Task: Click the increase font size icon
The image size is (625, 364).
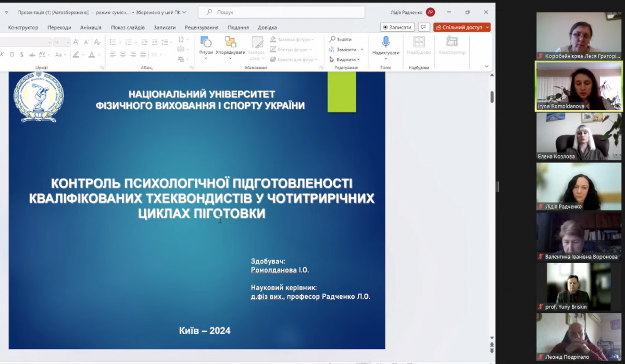Action: click(x=77, y=42)
